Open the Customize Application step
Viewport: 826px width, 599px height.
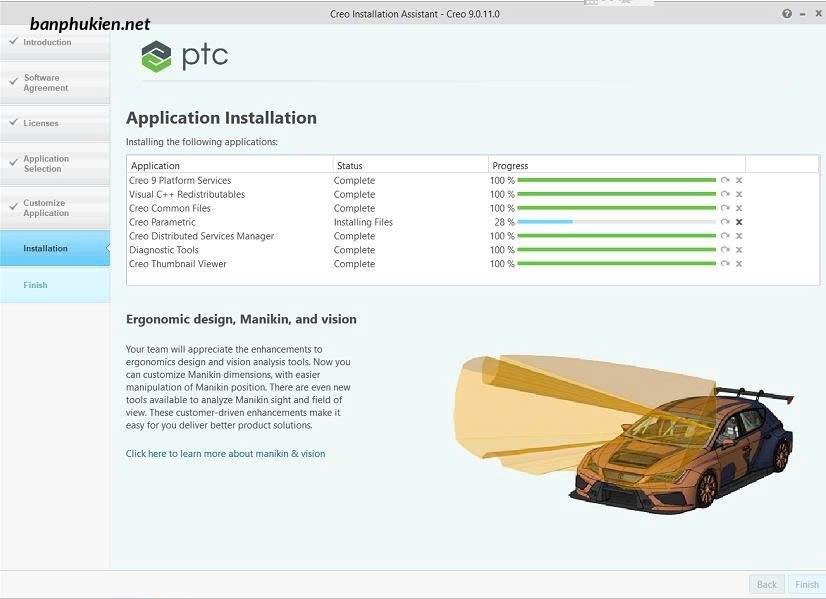(46, 208)
